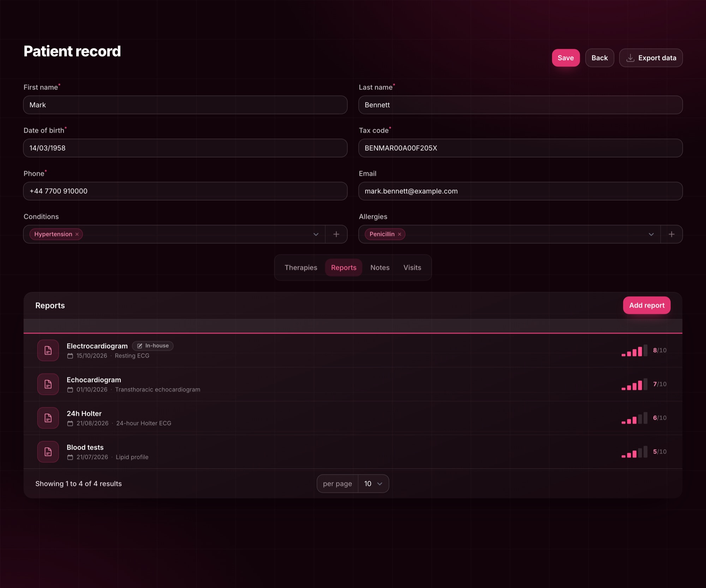Viewport: 706px width, 588px height.
Task: Go to the Visits tab
Action: tap(412, 268)
